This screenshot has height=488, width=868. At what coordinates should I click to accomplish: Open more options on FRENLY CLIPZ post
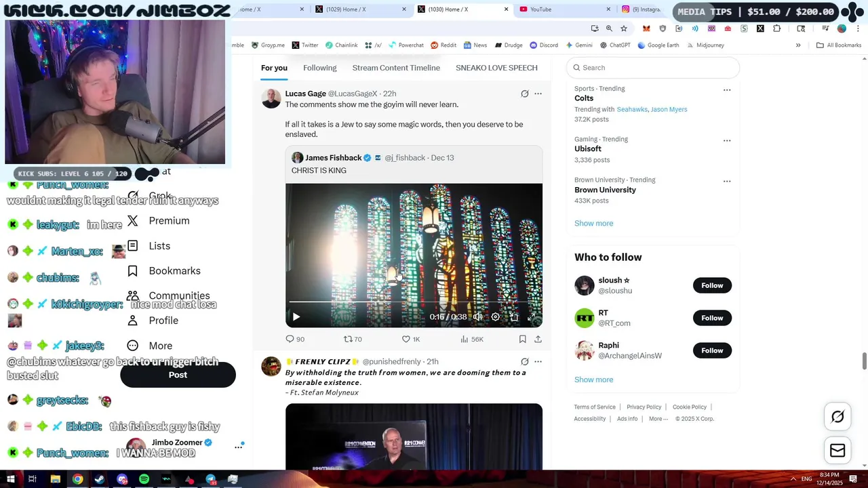tap(538, 361)
